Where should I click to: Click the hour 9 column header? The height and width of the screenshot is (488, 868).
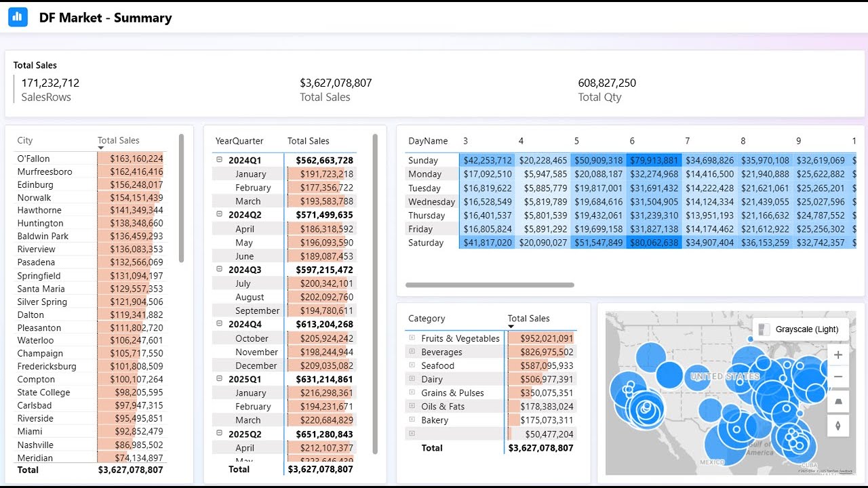(x=798, y=141)
